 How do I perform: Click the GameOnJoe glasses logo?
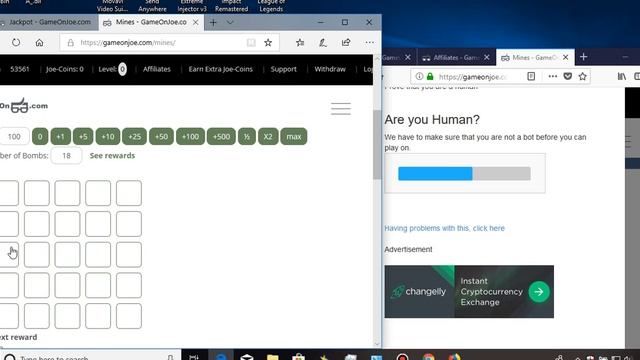[x=19, y=106]
